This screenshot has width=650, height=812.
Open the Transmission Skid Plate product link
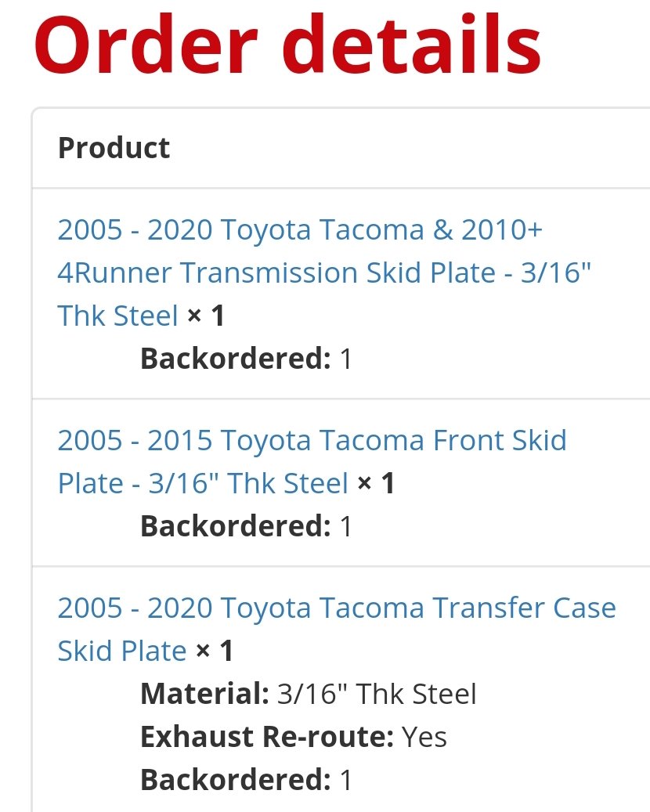(324, 272)
